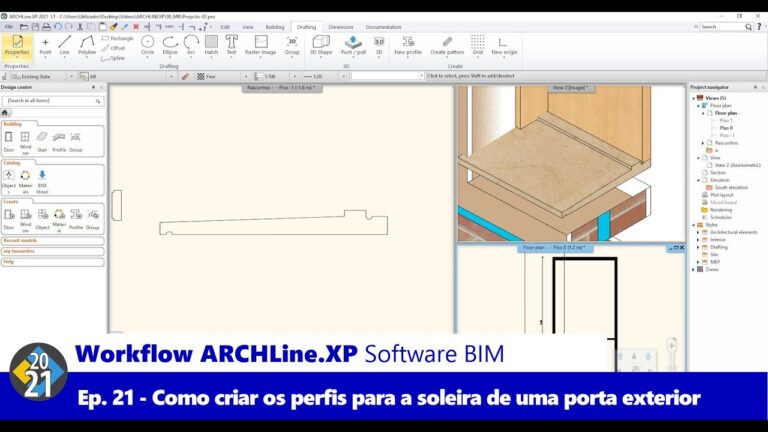Screen dimensions: 768x432
Task: Click the 3D Shape tool
Action: pos(321,46)
